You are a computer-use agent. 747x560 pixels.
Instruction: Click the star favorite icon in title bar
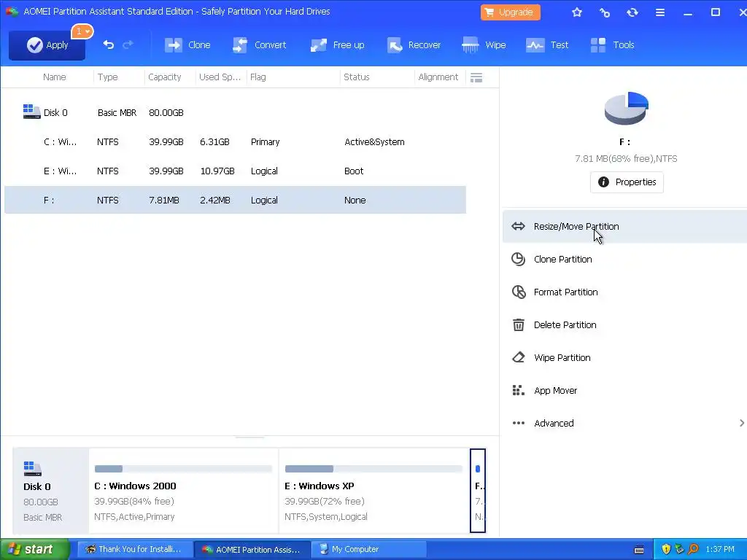coord(577,12)
